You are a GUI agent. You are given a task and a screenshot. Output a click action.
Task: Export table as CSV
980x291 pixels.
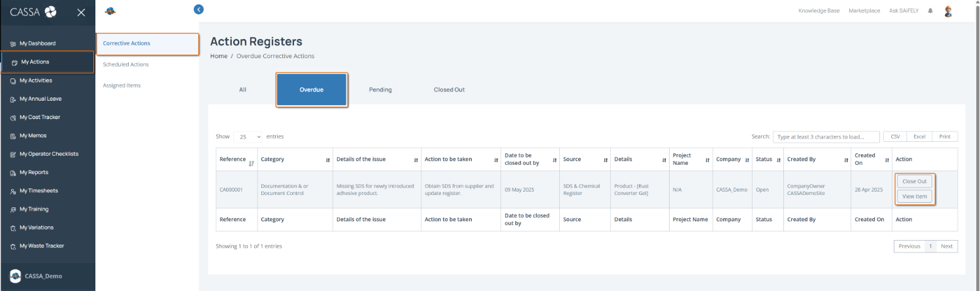tap(895, 137)
